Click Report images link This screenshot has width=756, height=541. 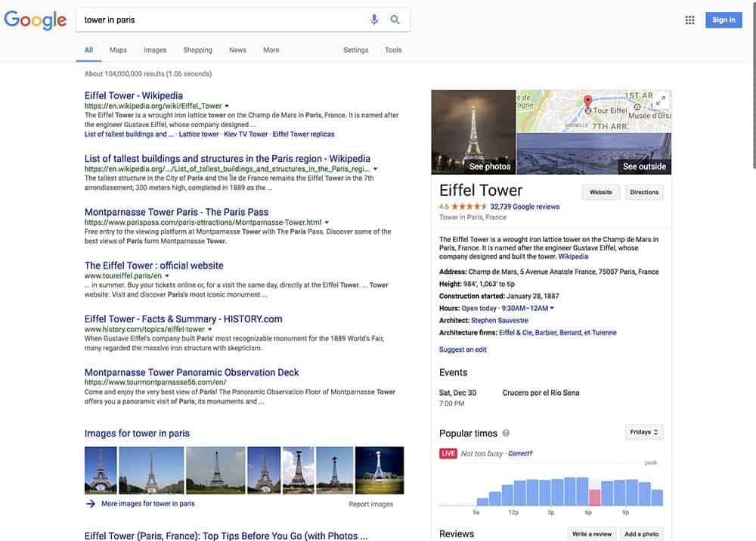[x=370, y=504]
